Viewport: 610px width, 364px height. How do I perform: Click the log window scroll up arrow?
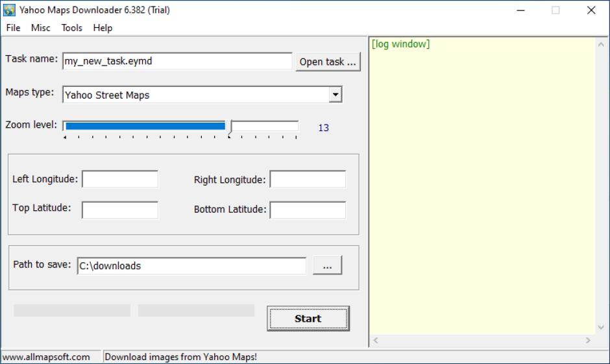click(x=601, y=45)
